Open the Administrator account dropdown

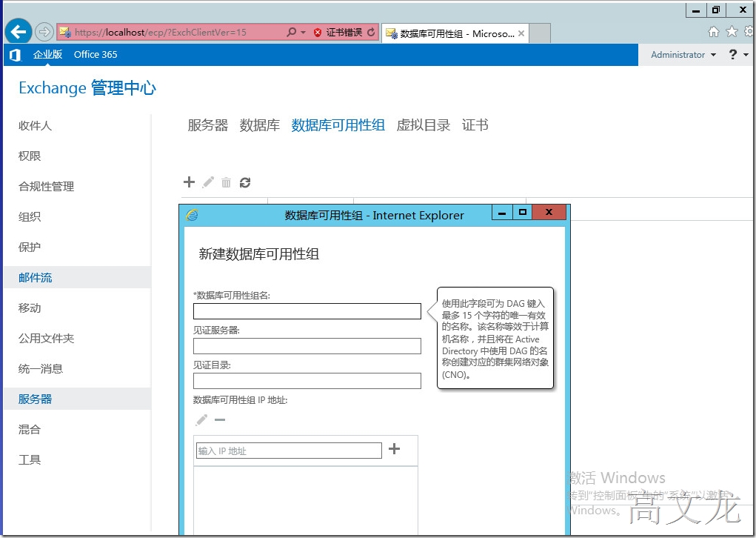coord(683,55)
